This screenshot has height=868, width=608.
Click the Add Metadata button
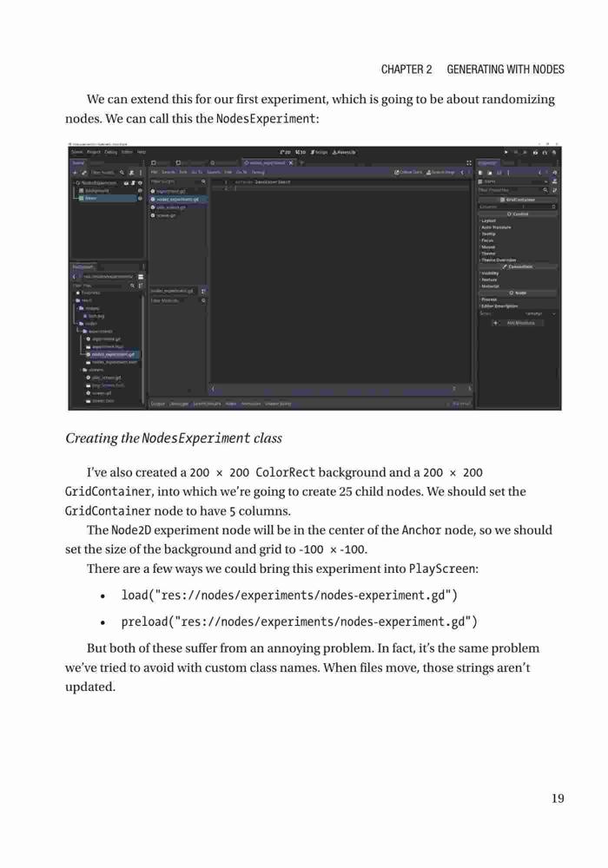(x=518, y=323)
